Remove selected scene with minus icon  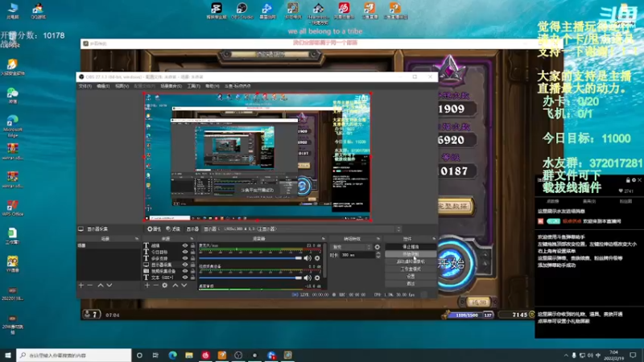click(90, 286)
